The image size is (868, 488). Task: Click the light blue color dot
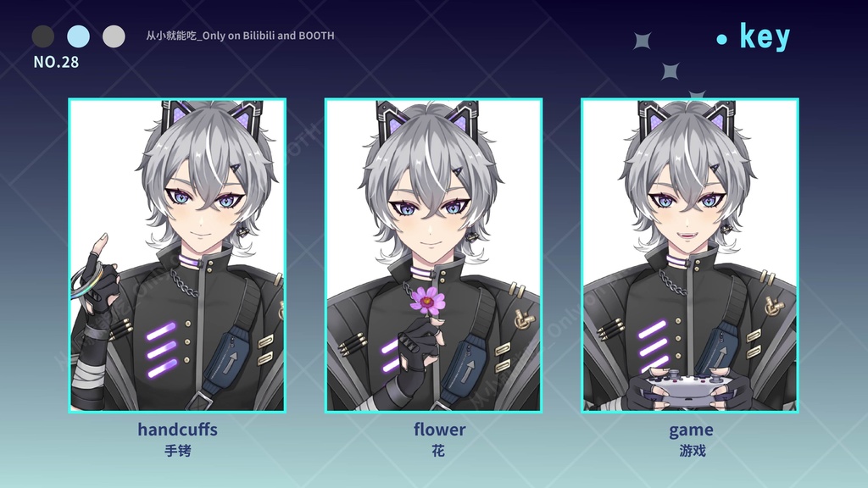(79, 36)
